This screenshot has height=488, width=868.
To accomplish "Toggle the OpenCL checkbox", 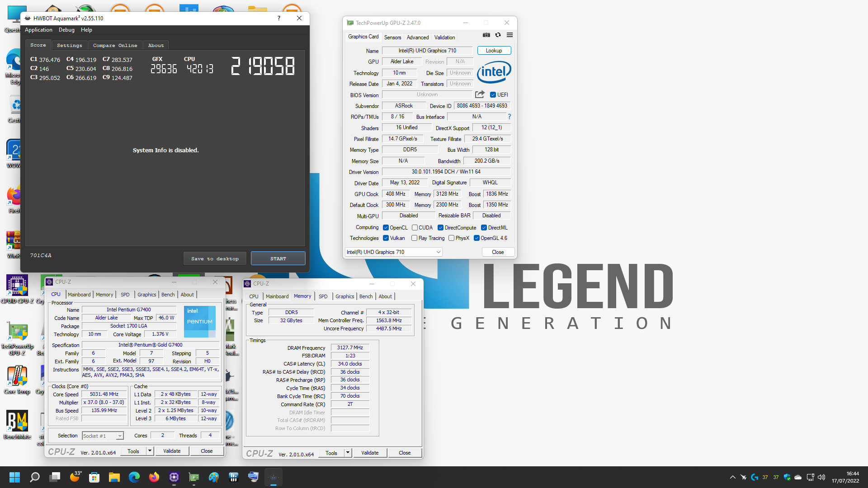I will 386,228.
